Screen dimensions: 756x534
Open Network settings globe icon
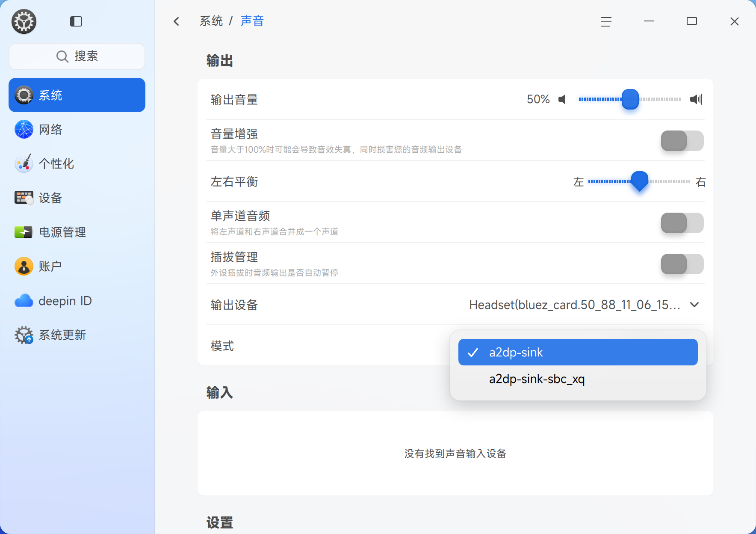click(x=24, y=129)
